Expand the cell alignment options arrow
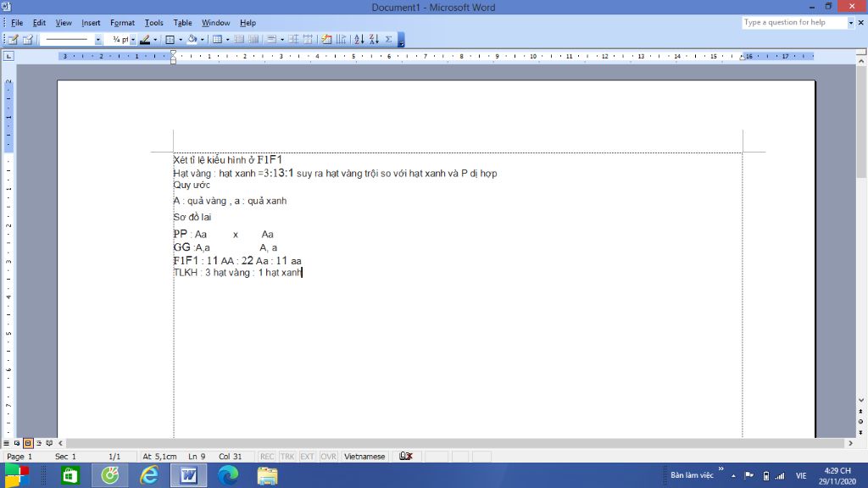Screen dimensions: 868x488 (281, 39)
